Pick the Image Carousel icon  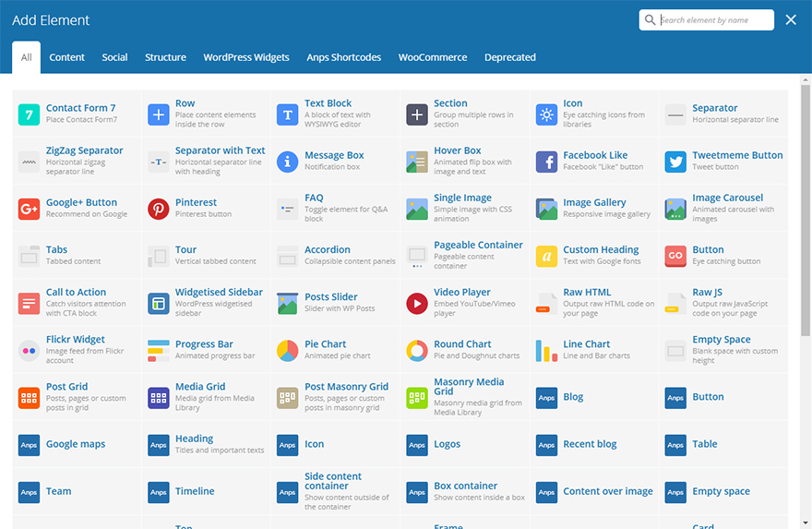[x=675, y=209]
